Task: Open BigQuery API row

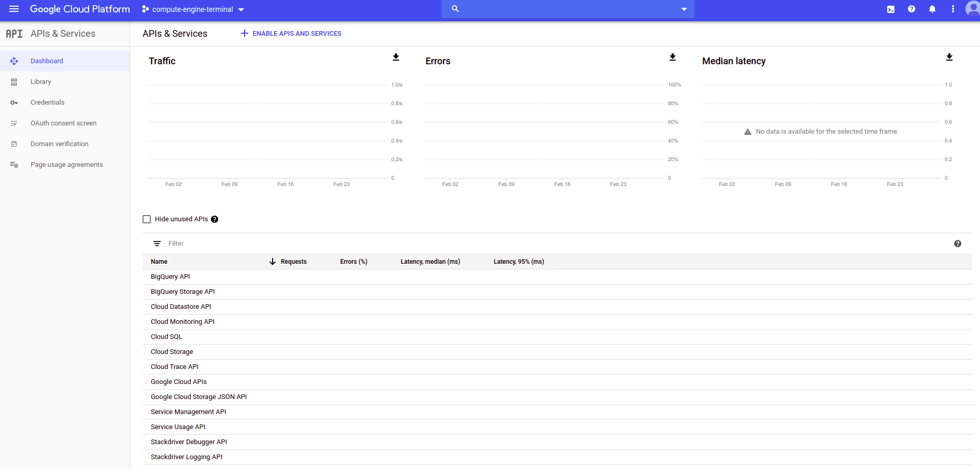Action: [x=557, y=277]
